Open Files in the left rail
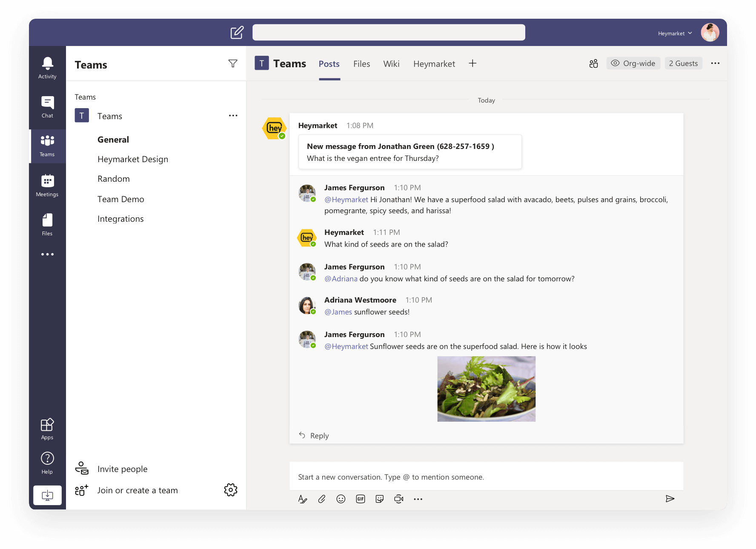 (x=47, y=225)
